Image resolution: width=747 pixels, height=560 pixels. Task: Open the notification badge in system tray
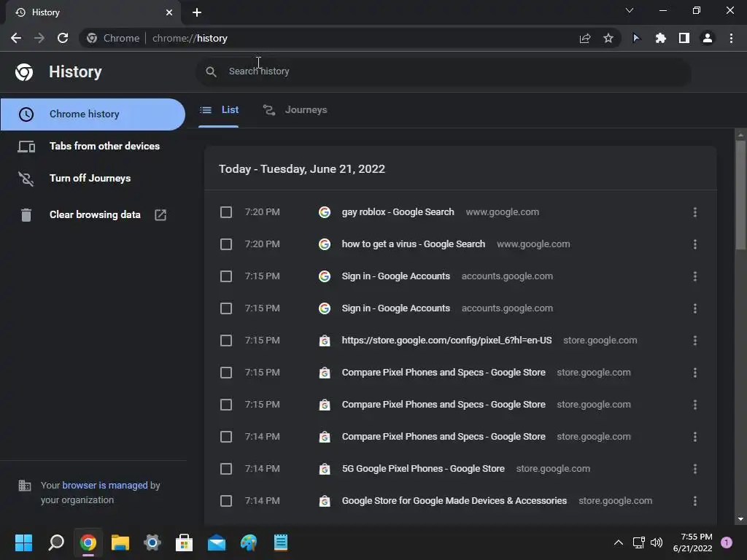point(727,542)
